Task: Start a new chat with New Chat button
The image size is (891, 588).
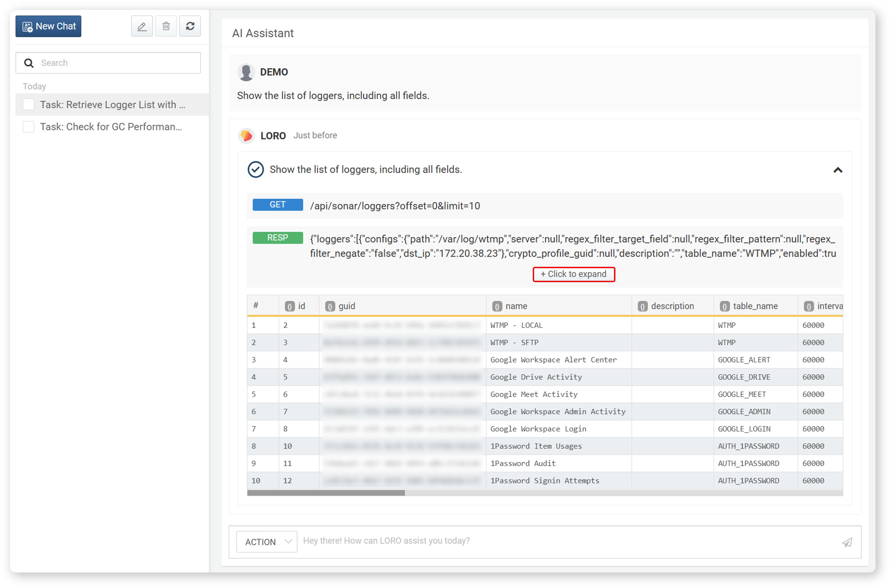Action: point(48,26)
